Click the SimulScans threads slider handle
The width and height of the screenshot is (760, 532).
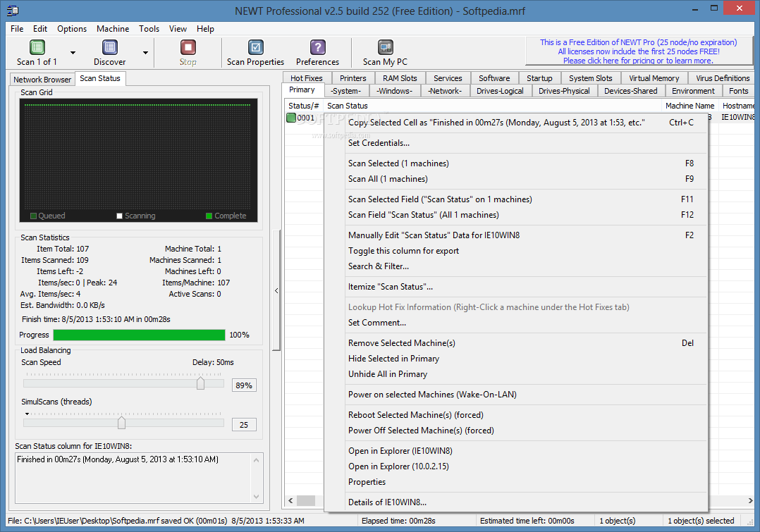coord(121,423)
